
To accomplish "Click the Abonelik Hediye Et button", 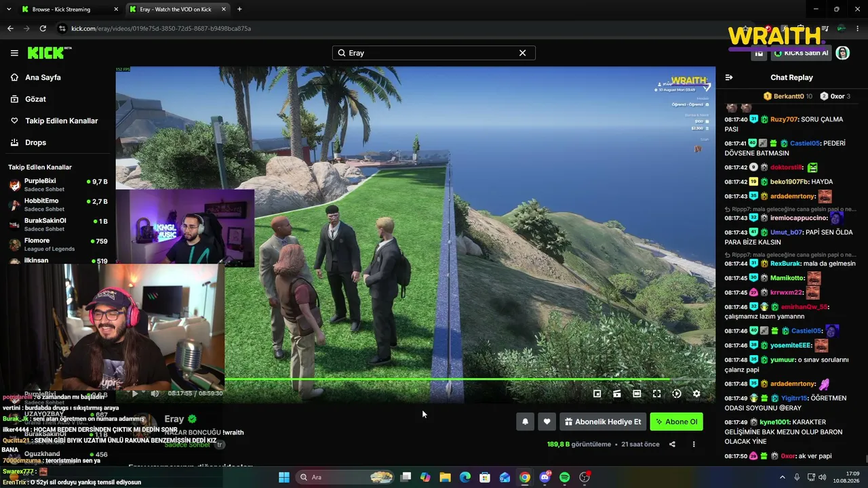I will tap(602, 422).
